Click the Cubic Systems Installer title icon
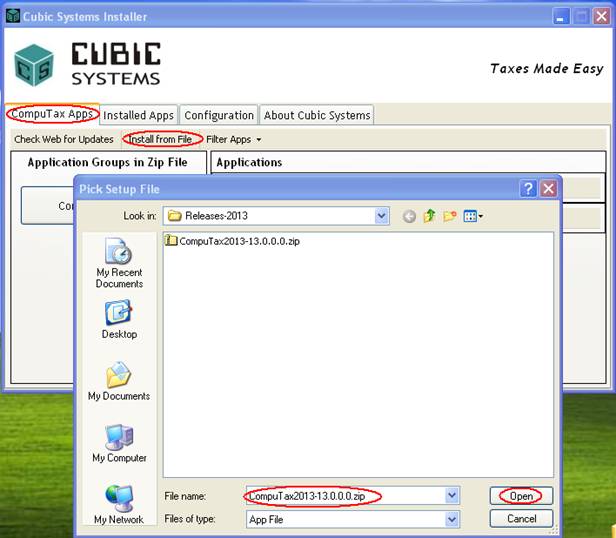The width and height of the screenshot is (616, 538). 13,16
